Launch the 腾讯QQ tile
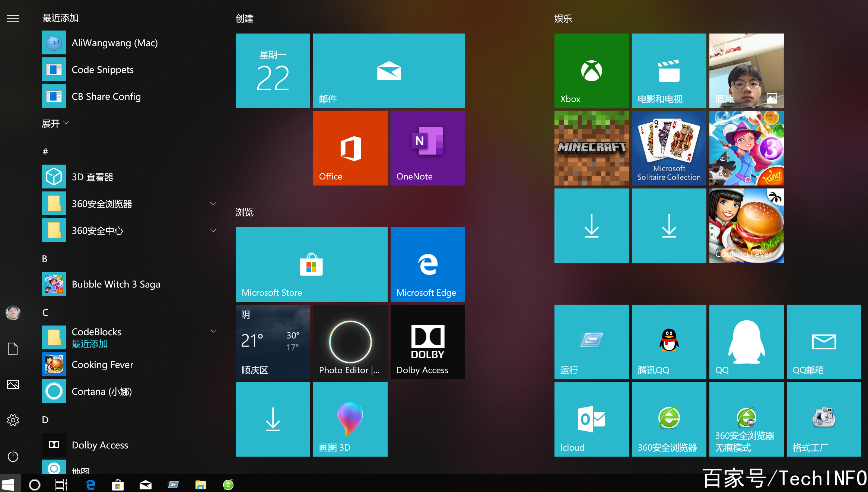 [669, 342]
